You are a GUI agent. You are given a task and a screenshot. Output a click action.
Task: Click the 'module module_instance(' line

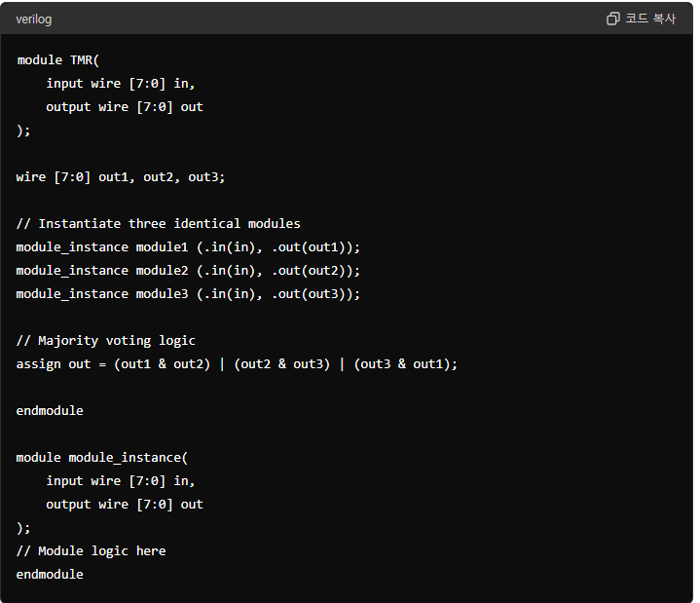102,458
